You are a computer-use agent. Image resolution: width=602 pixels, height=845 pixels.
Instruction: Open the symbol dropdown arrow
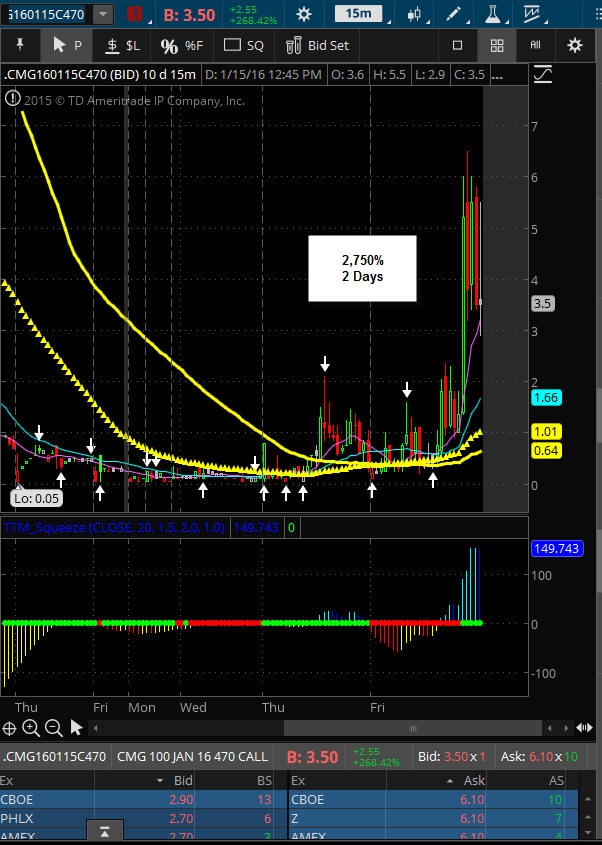(x=103, y=15)
